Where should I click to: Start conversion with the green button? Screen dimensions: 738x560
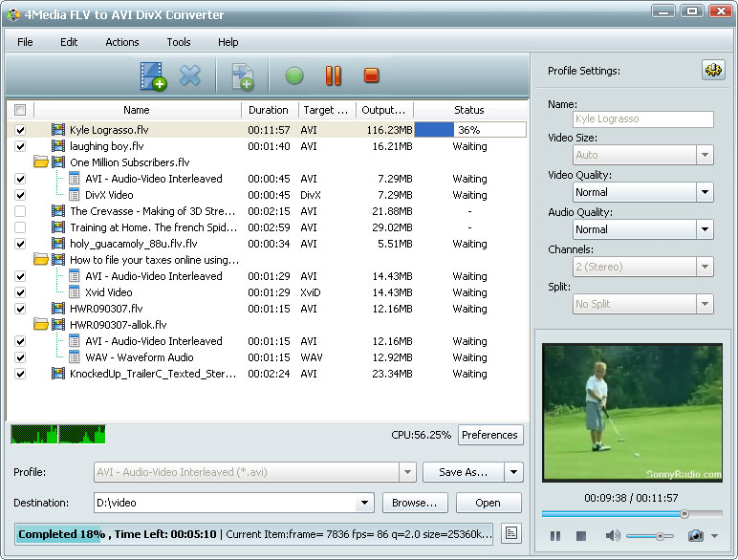tap(294, 75)
